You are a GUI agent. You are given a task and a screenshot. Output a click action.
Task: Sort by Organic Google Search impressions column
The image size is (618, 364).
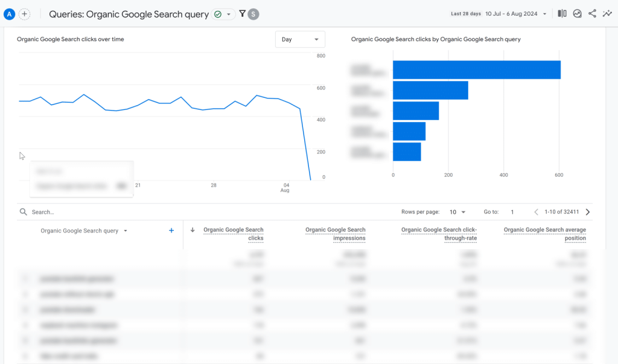(336, 234)
